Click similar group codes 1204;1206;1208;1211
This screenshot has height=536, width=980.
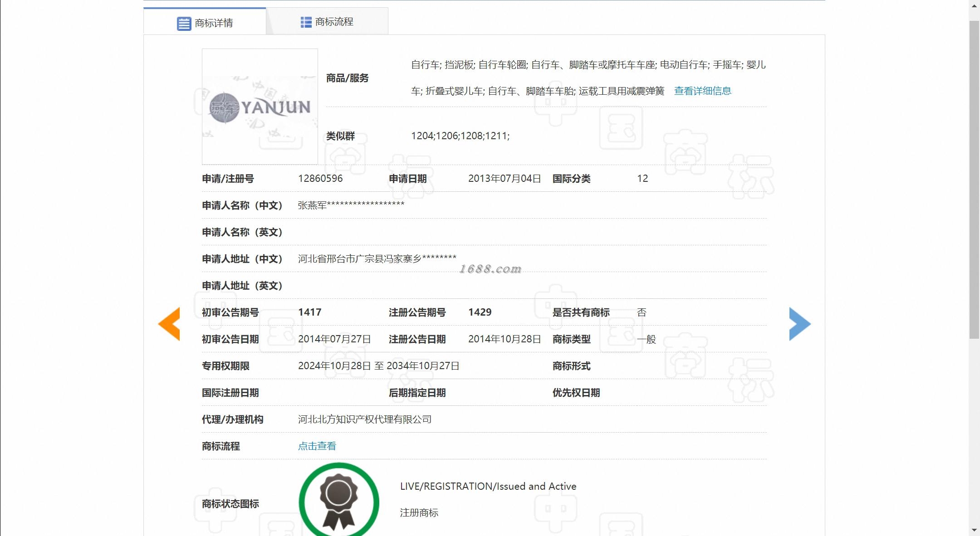pos(460,136)
